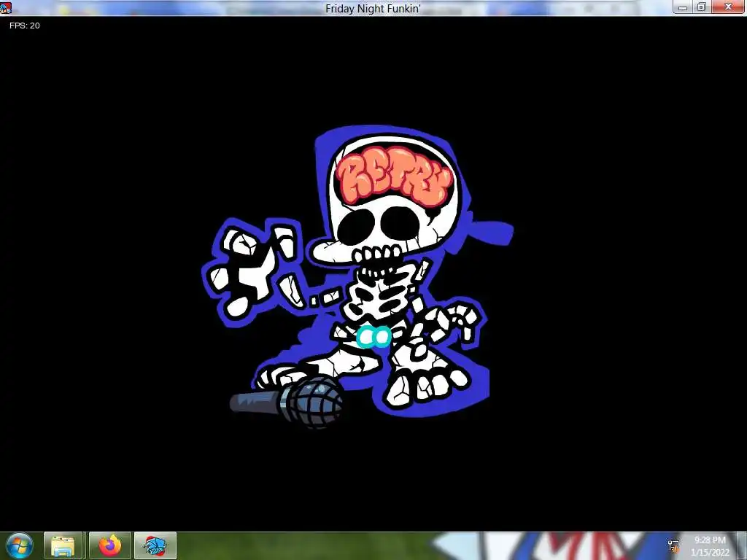Image resolution: width=747 pixels, height=560 pixels.
Task: Click the microphone on the ground
Action: (287, 402)
